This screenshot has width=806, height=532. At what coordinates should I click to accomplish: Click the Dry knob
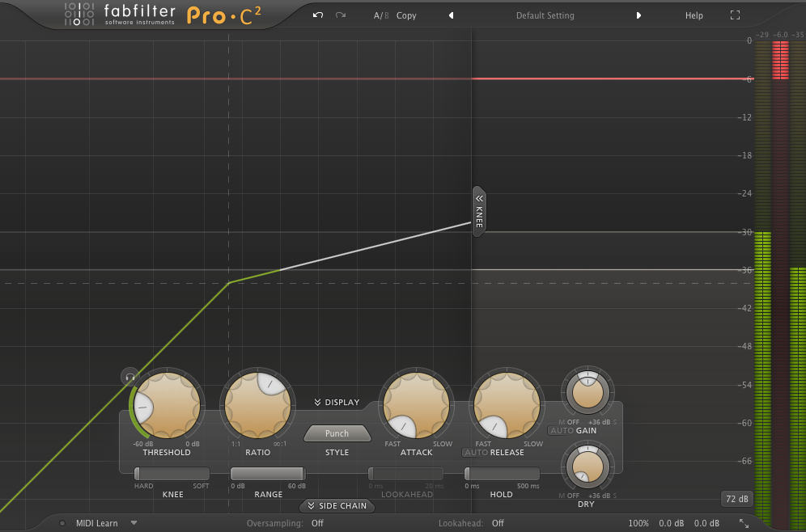coord(588,467)
